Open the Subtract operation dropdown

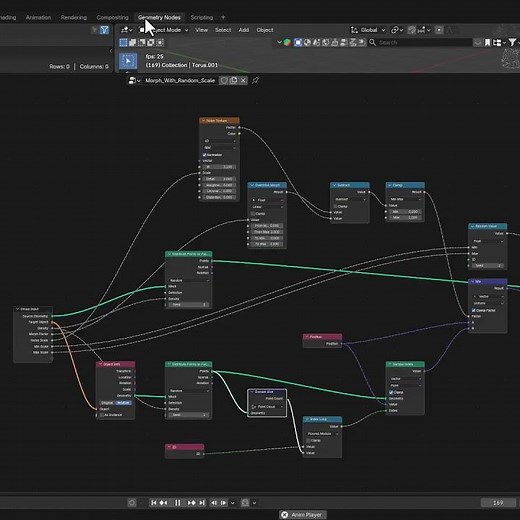pos(350,199)
